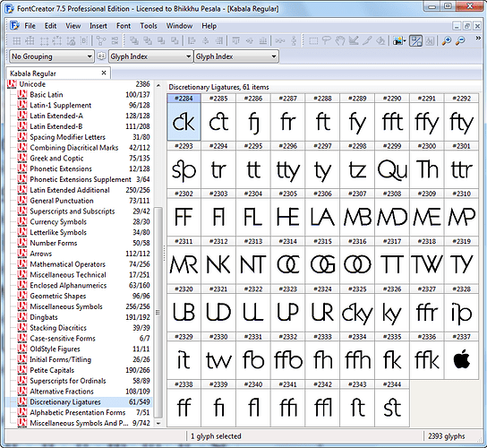Expand the toolbar overflow chevron
This screenshot has width=487, height=448.
pos(478,39)
